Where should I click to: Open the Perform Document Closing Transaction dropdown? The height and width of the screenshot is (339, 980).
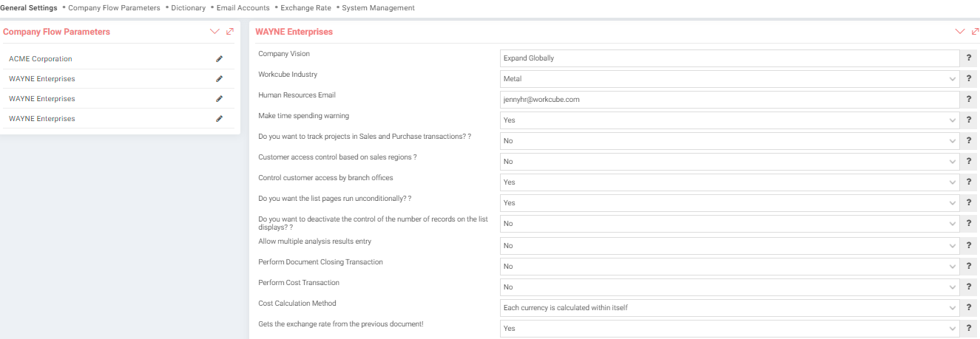pos(729,267)
